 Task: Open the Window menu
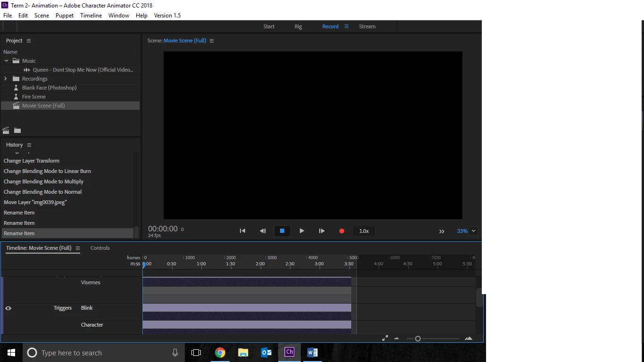pyautogui.click(x=119, y=16)
